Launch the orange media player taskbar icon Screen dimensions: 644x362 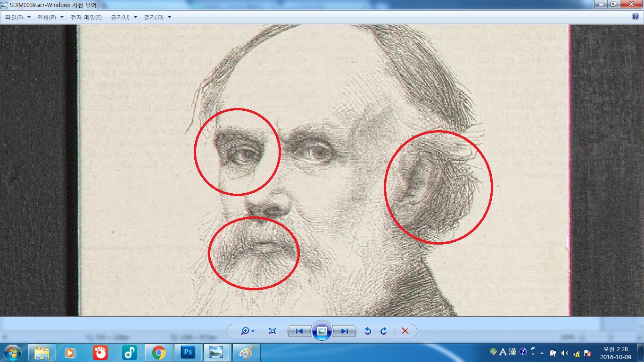click(x=70, y=353)
